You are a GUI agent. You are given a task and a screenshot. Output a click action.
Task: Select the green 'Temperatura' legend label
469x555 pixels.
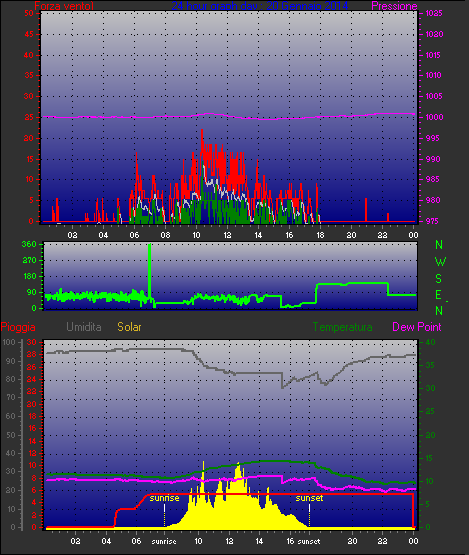(x=342, y=327)
